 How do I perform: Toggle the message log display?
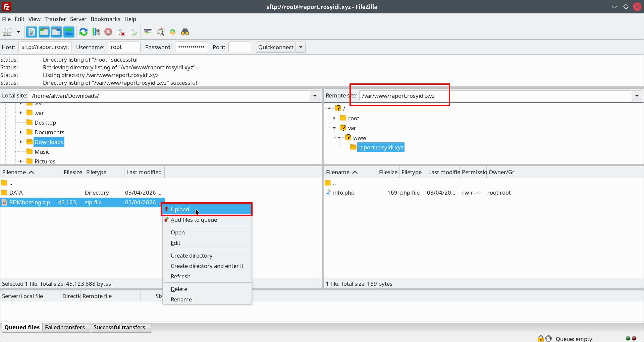32,32
